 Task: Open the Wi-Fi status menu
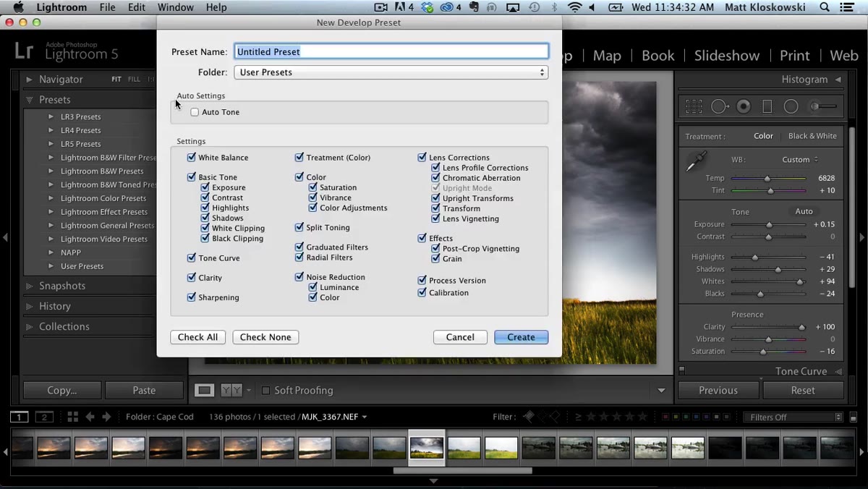pyautogui.click(x=575, y=7)
